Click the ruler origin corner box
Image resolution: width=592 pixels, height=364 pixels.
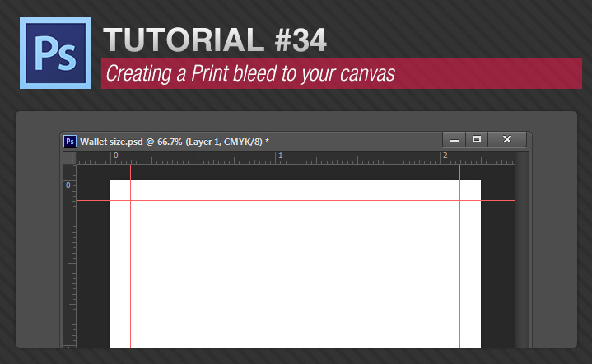click(x=69, y=156)
